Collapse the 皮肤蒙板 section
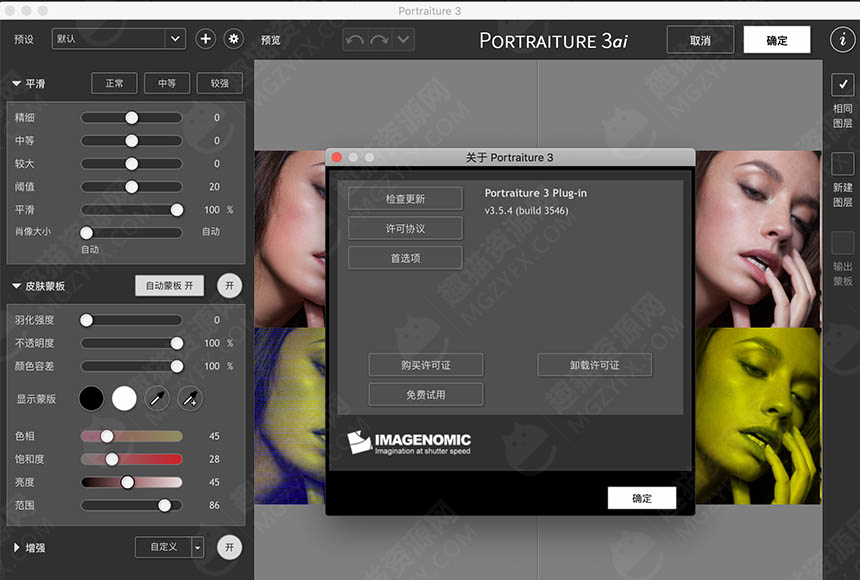Viewport: 860px width, 580px height. pyautogui.click(x=16, y=286)
